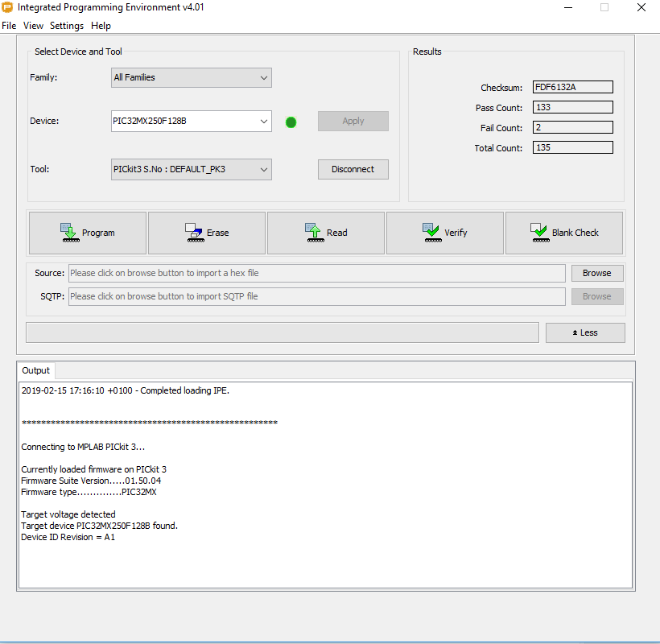660x644 pixels.
Task: Click the Device name text box
Action: point(184,122)
